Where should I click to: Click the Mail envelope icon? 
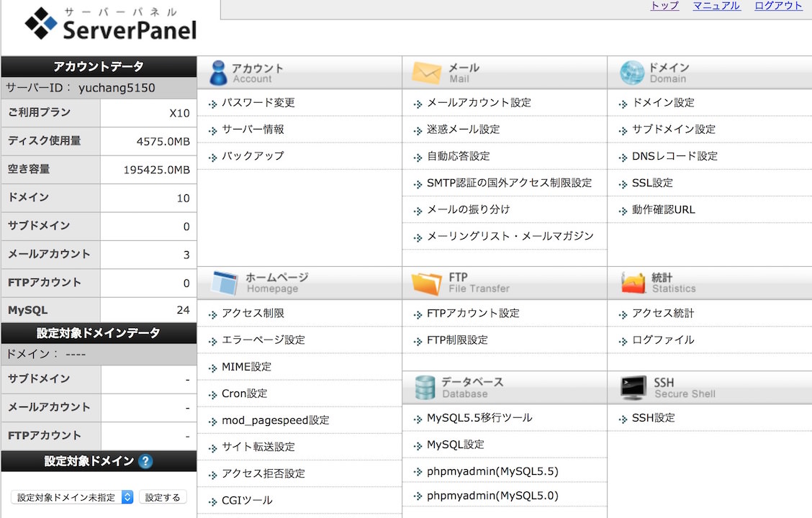(x=427, y=71)
